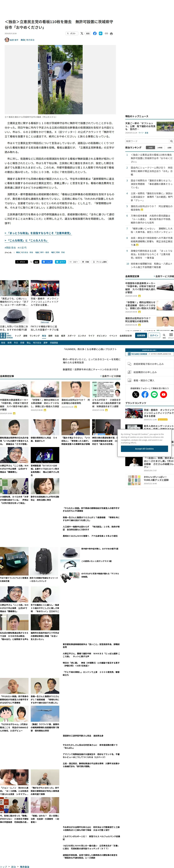Open search icon in navigation bar

point(164,336)
